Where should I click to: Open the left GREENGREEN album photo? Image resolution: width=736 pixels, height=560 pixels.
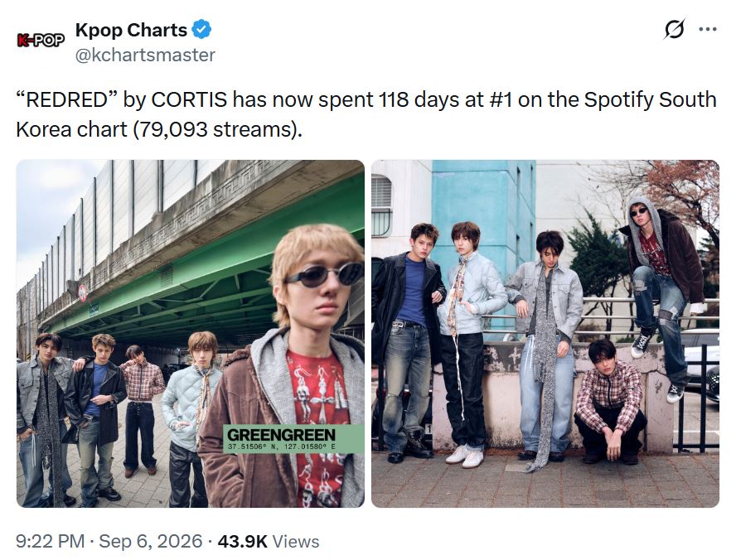(191, 334)
